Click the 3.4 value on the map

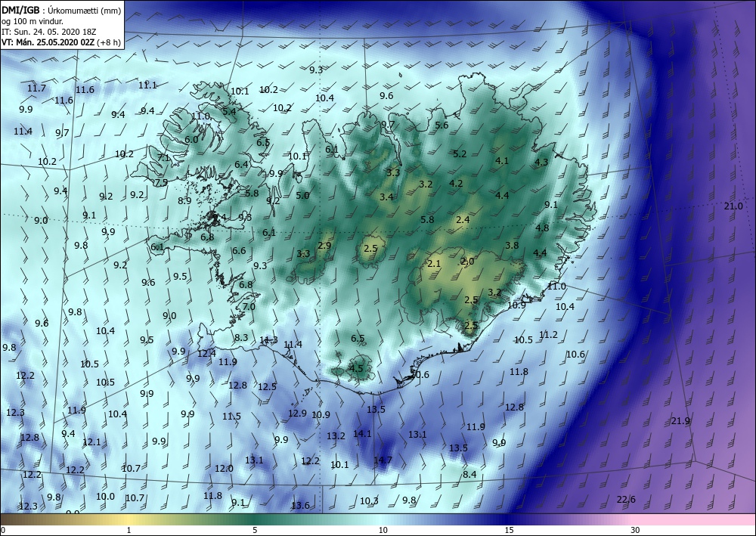[386, 197]
